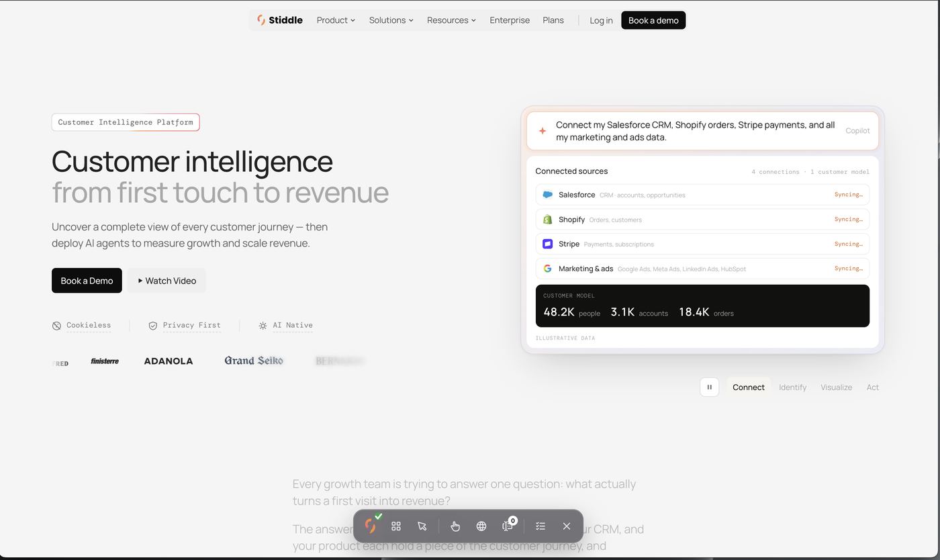Click the finisterre brand logo
This screenshot has width=940, height=560.
tap(105, 361)
